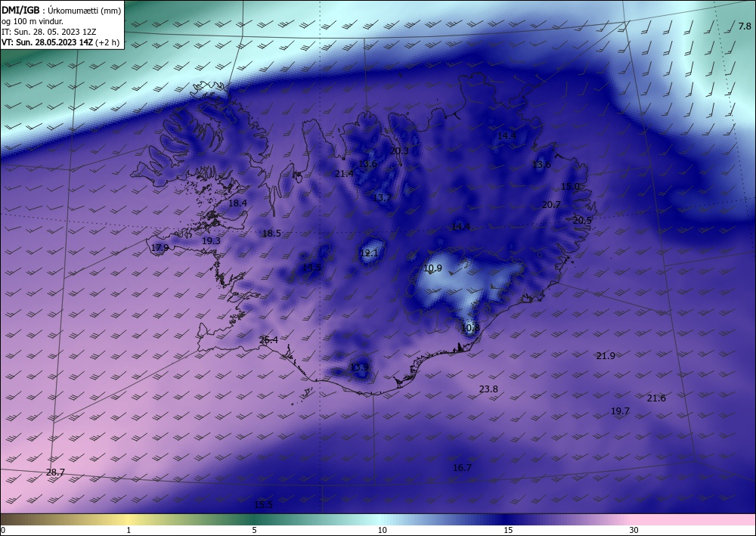Select the 21.6 value label

(656, 398)
